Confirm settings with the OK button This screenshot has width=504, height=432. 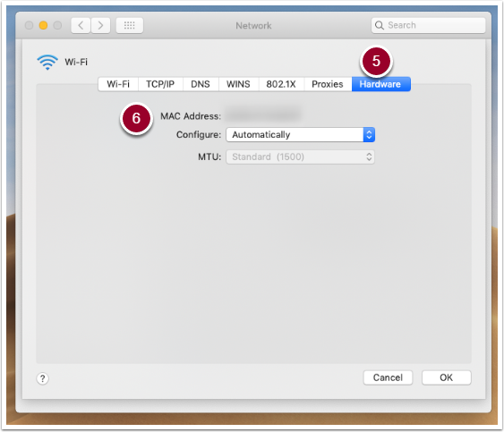[x=446, y=377]
